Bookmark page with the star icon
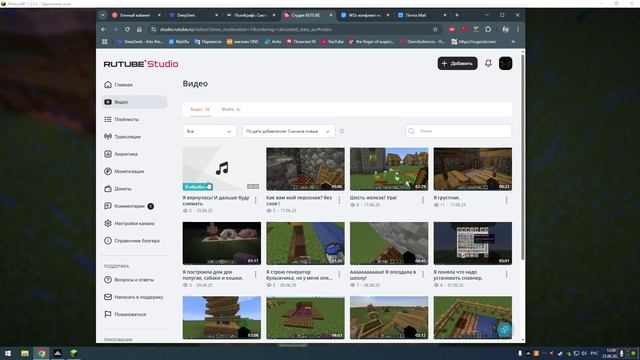The height and width of the screenshot is (360, 640). (x=435, y=29)
